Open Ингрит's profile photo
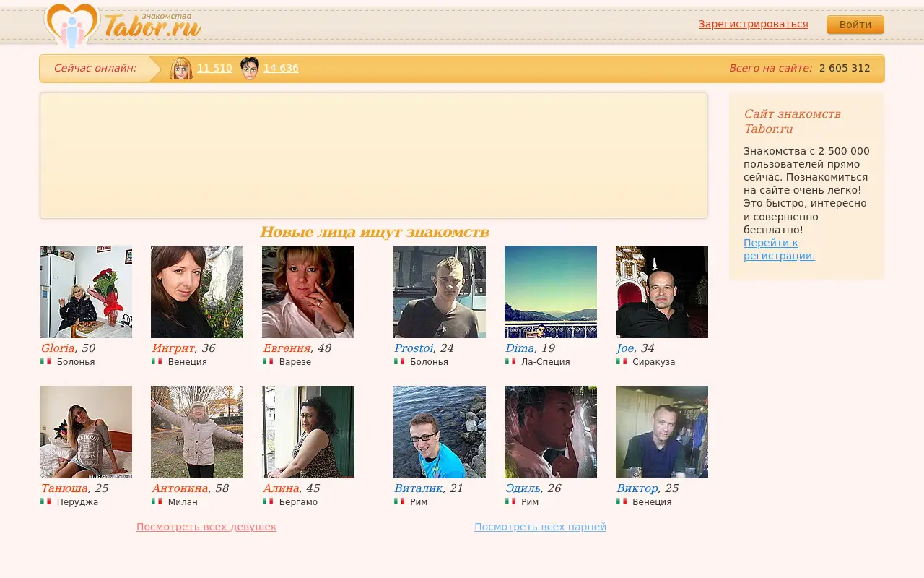Image resolution: width=924 pixels, height=578 pixels. click(x=197, y=292)
